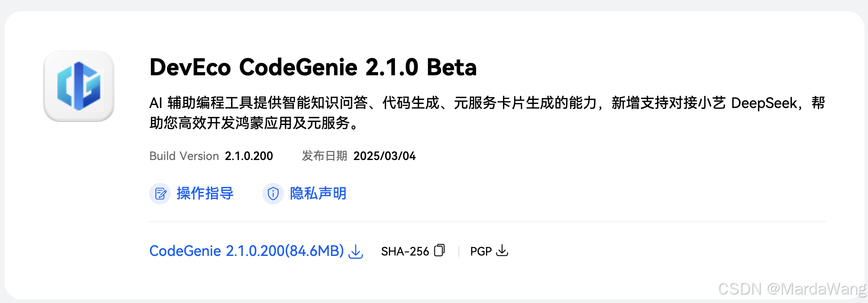This screenshot has height=303, width=868.
Task: Click the SHA-256 label text
Action: point(405,251)
